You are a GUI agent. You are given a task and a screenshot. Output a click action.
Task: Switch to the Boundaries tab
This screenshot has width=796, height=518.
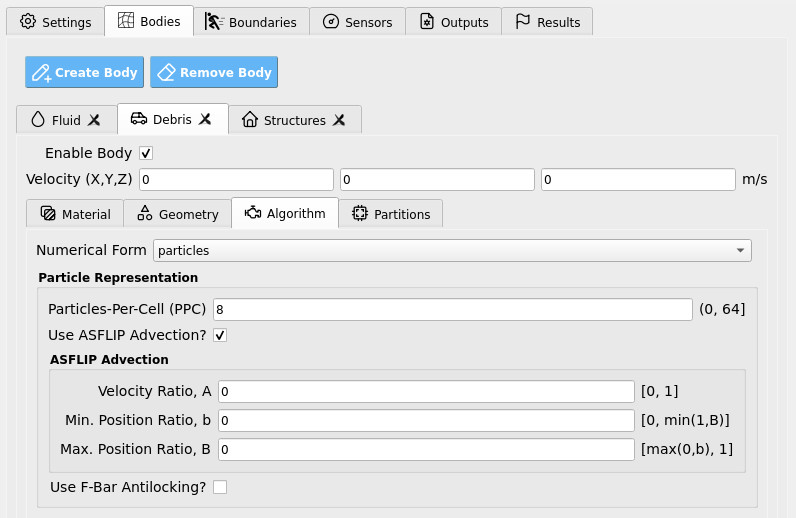tap(251, 22)
